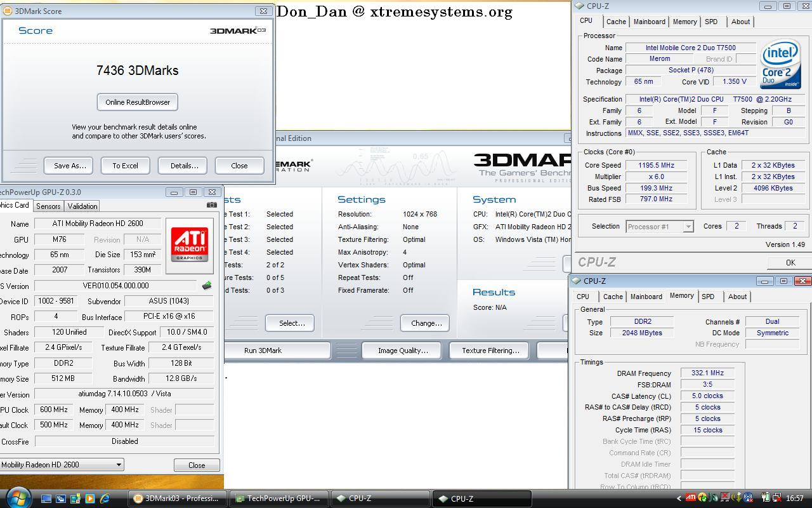
Task: Click the GPU Name field ATI Mobility Radeon HD 2600
Action: 97,224
